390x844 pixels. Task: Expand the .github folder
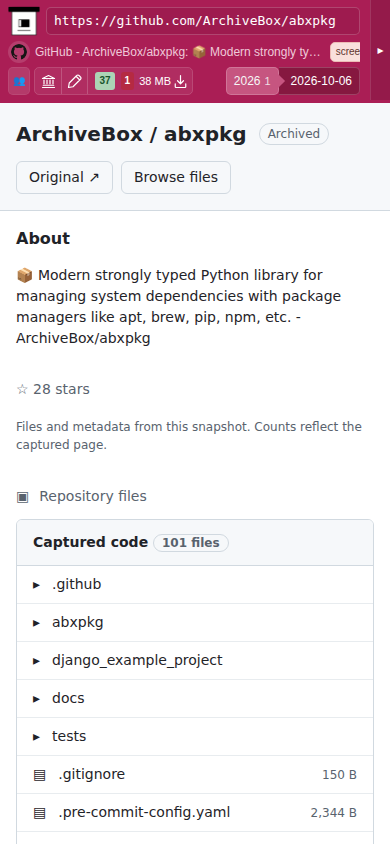click(195, 585)
